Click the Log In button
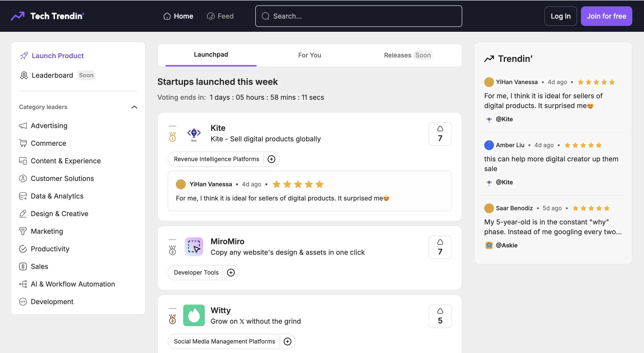Viewport: 644px width, 353px height. [560, 16]
